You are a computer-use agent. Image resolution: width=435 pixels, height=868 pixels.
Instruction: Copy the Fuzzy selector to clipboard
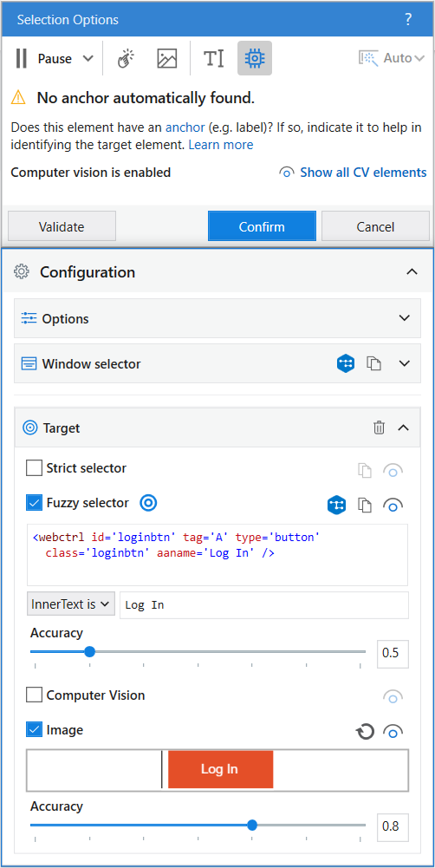(364, 505)
